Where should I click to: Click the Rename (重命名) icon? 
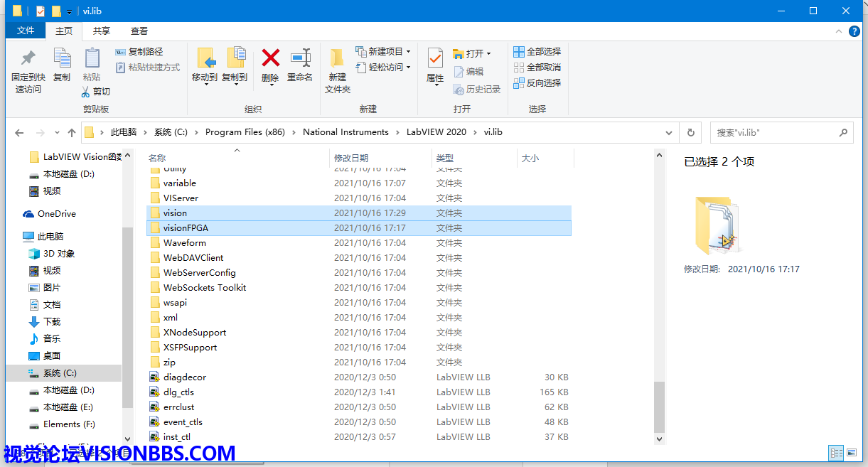(x=300, y=65)
